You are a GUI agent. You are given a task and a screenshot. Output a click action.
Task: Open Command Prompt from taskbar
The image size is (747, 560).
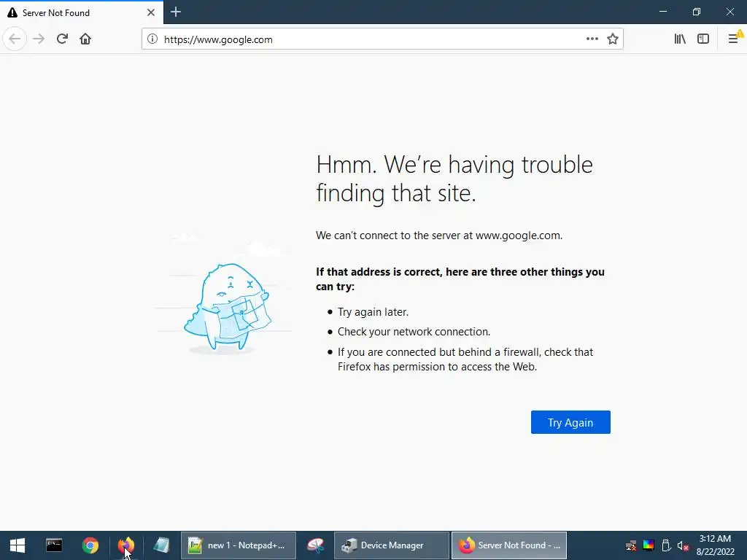(54, 545)
